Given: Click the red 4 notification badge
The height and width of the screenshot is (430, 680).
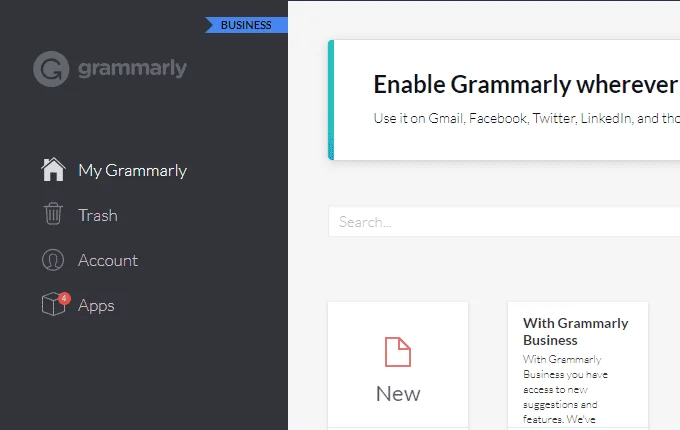Looking at the screenshot, I should point(64,298).
